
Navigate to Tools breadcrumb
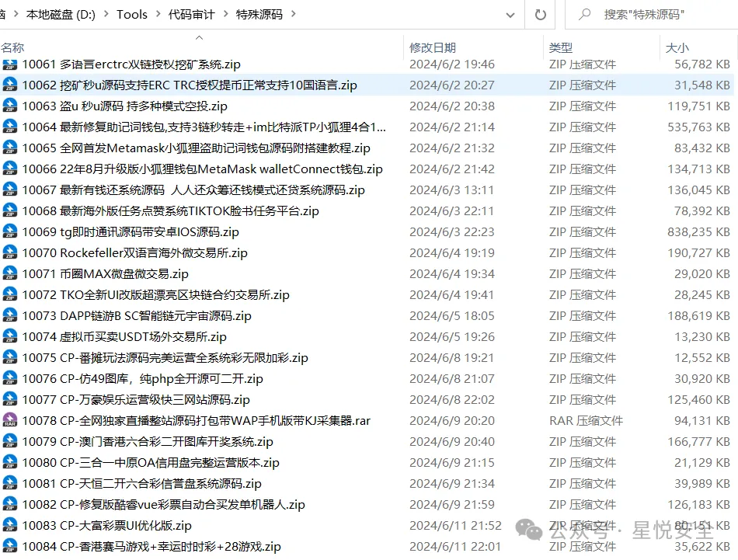132,15
